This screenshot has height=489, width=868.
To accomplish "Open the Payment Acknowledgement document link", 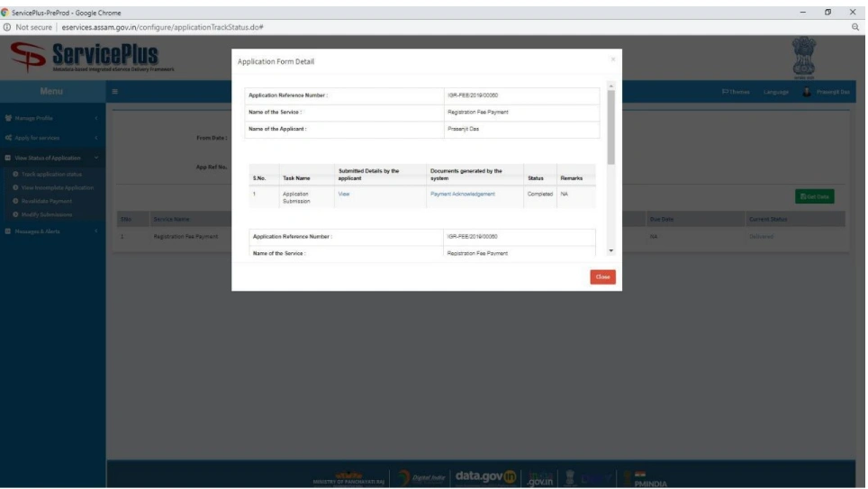I will [462, 194].
